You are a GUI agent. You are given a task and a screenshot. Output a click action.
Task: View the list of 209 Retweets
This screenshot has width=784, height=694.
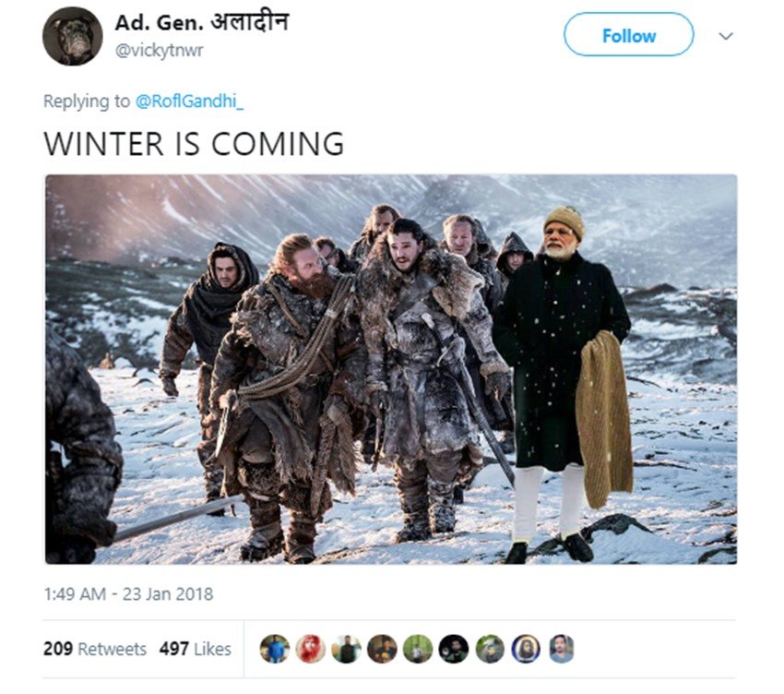94,649
